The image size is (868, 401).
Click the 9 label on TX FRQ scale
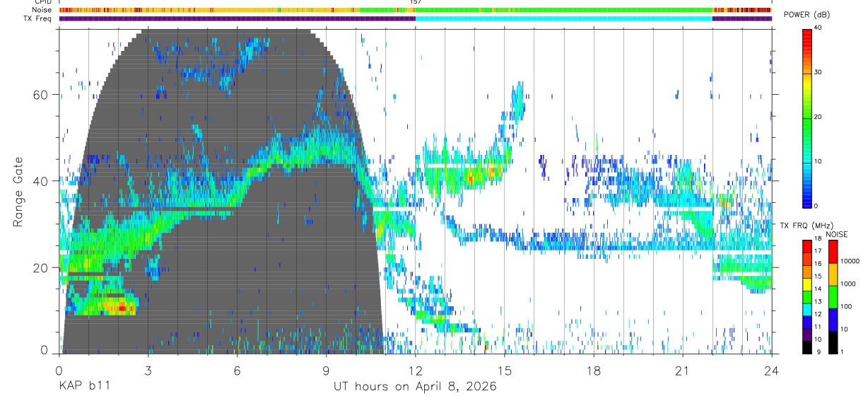819,351
